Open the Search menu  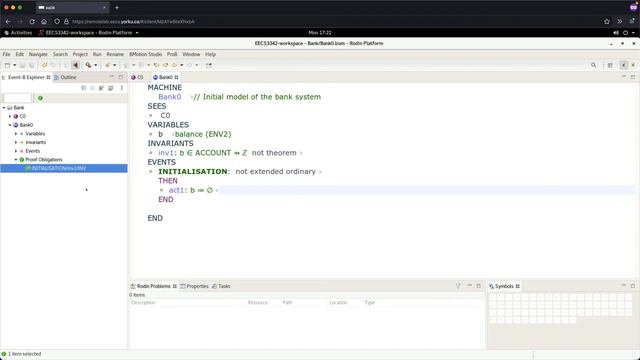[60, 54]
